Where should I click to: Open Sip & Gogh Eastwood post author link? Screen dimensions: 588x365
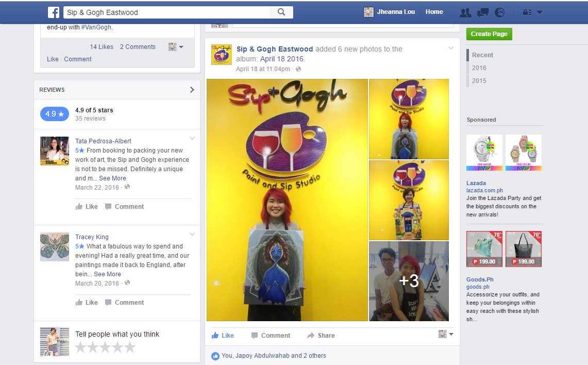click(x=275, y=49)
